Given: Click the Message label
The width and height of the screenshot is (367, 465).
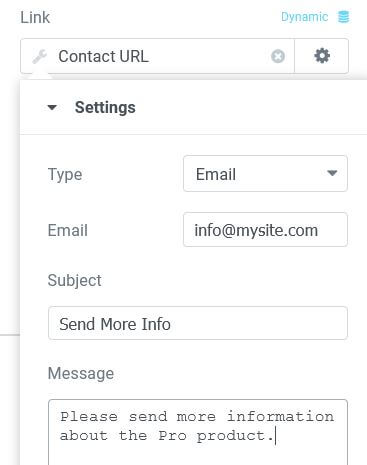Looking at the screenshot, I should click(81, 373).
